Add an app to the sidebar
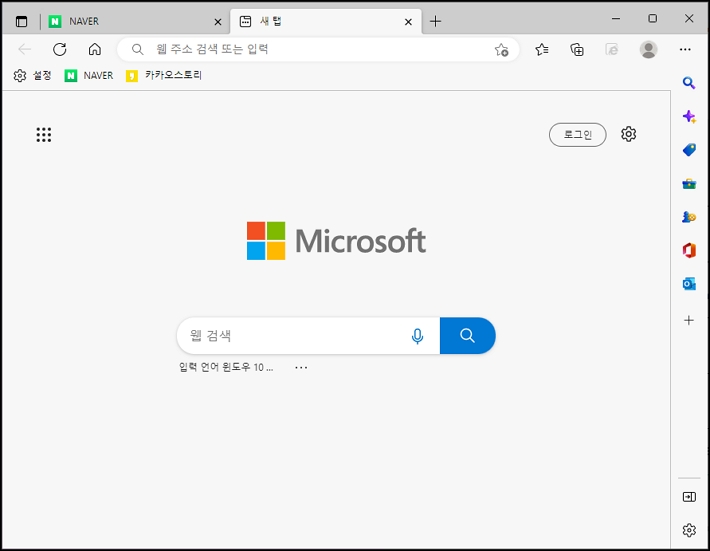710x551 pixels. tap(689, 320)
